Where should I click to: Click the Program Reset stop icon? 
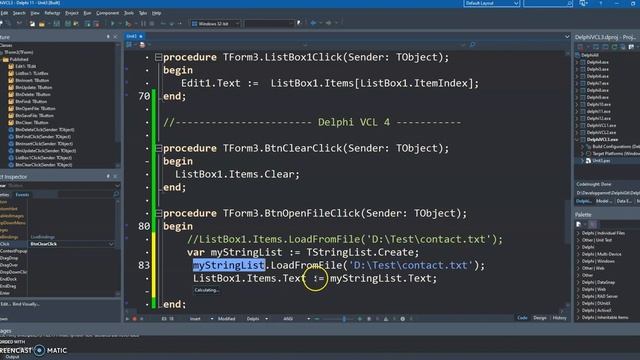tap(152, 24)
